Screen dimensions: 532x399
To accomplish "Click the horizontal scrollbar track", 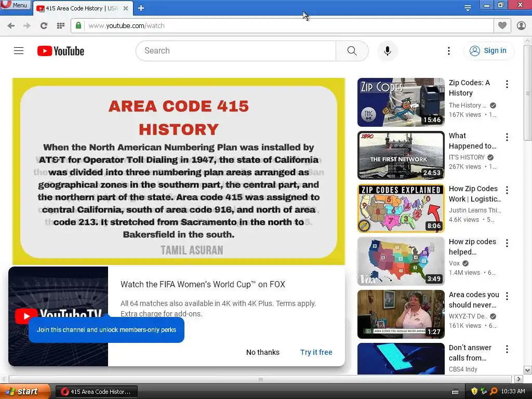I will coord(260,379).
